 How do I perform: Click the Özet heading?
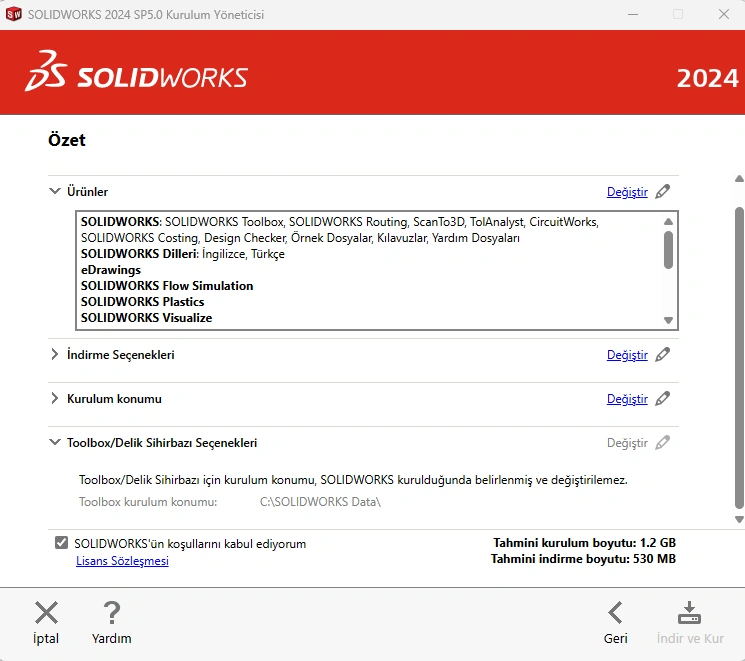point(67,140)
